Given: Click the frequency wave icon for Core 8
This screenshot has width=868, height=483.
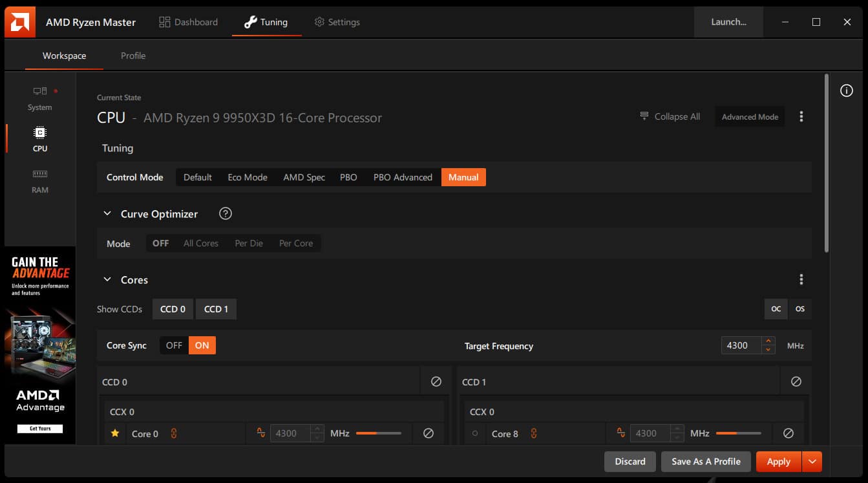Looking at the screenshot, I should [621, 433].
